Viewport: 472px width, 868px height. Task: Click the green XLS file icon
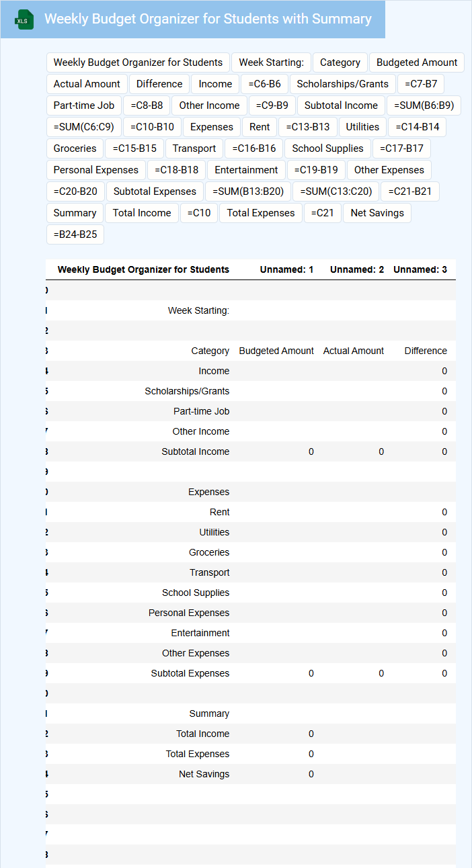click(25, 19)
